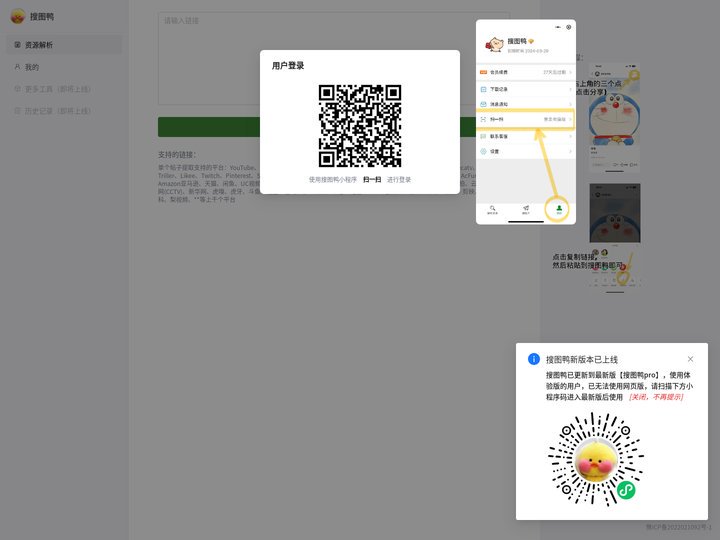Click the 搜图鸭 duck logo in the sidebar
Viewport: 720px width, 540px height.
point(18,17)
